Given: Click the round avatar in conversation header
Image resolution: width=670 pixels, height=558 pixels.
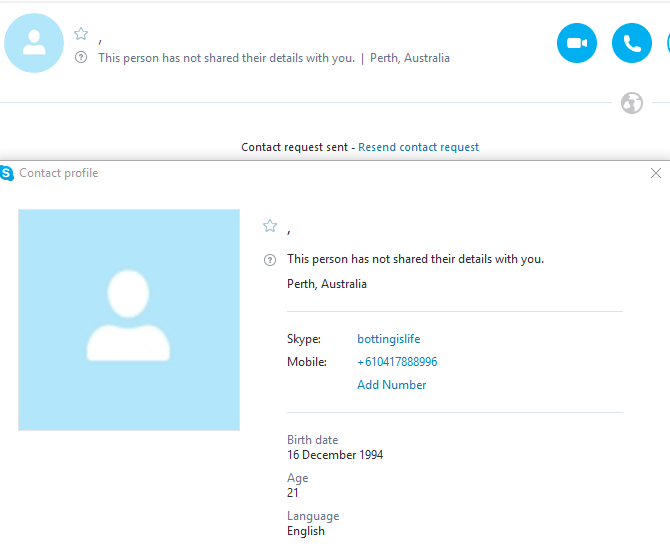Looking at the screenshot, I should (34, 43).
